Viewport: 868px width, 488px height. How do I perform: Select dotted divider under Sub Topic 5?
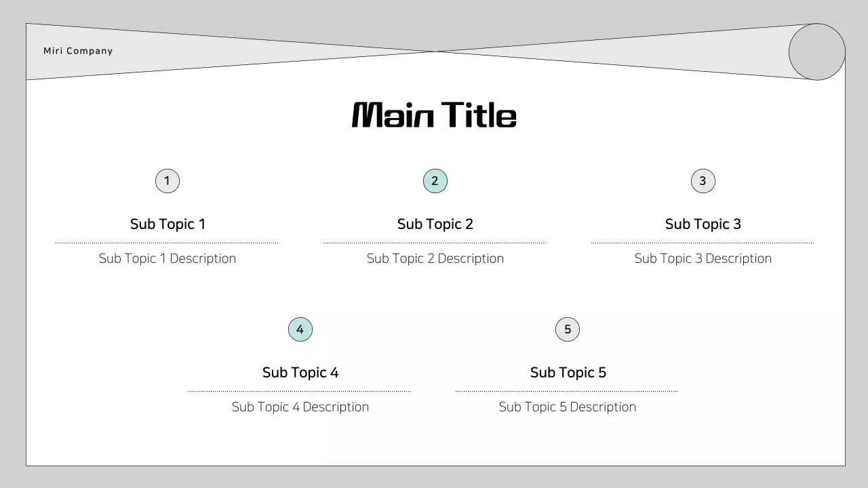tap(567, 391)
